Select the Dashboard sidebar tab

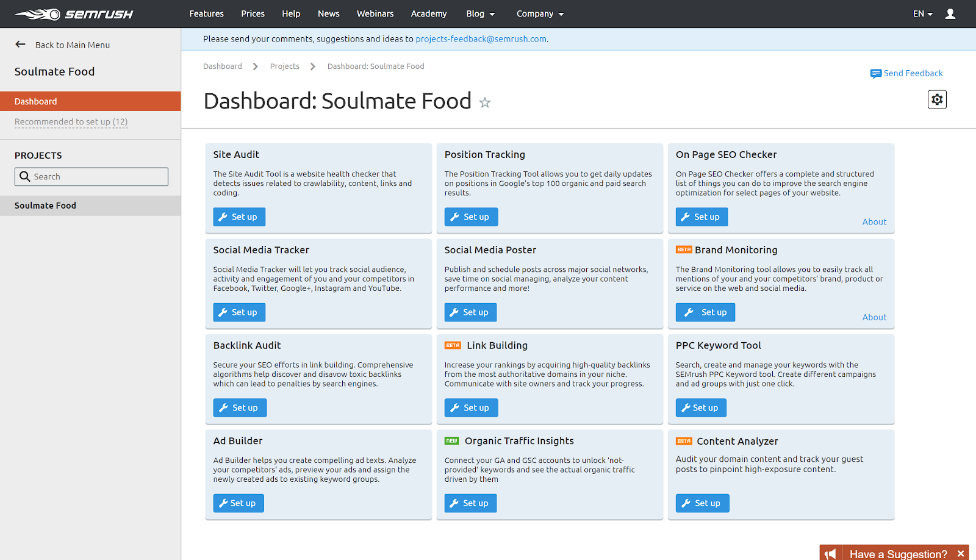pos(90,101)
